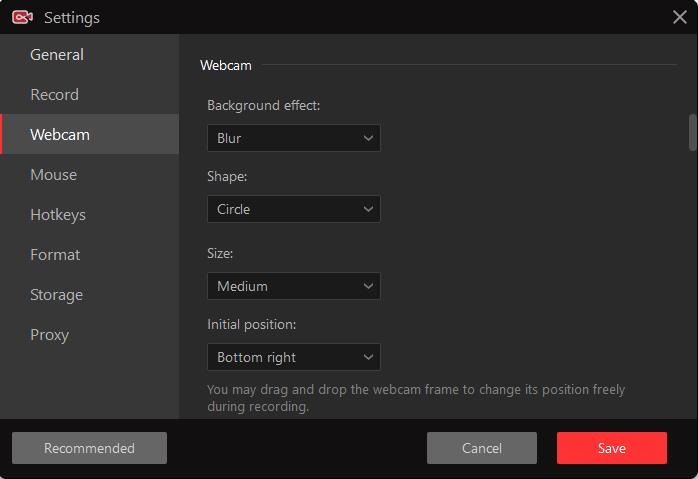
Task: Click the vertical scrollbar thumb
Action: [x=692, y=132]
